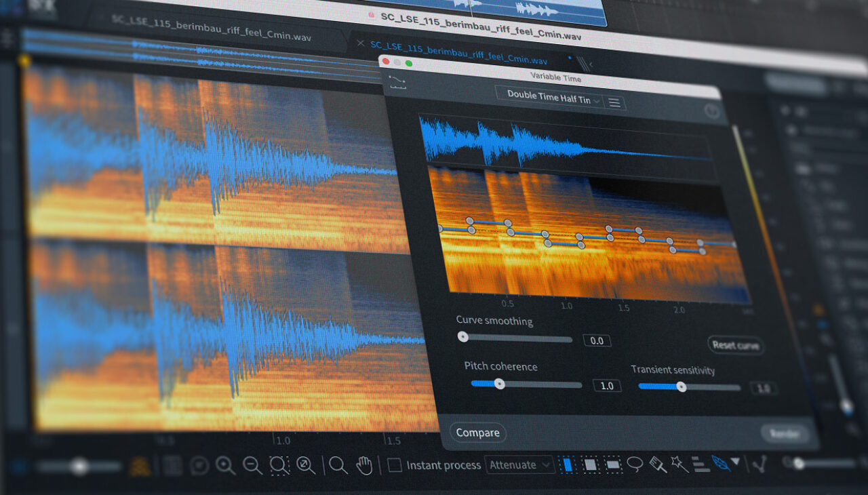Toggle the Variable Time bypass power button
Image resolution: width=868 pixels, height=495 pixels.
point(712,111)
